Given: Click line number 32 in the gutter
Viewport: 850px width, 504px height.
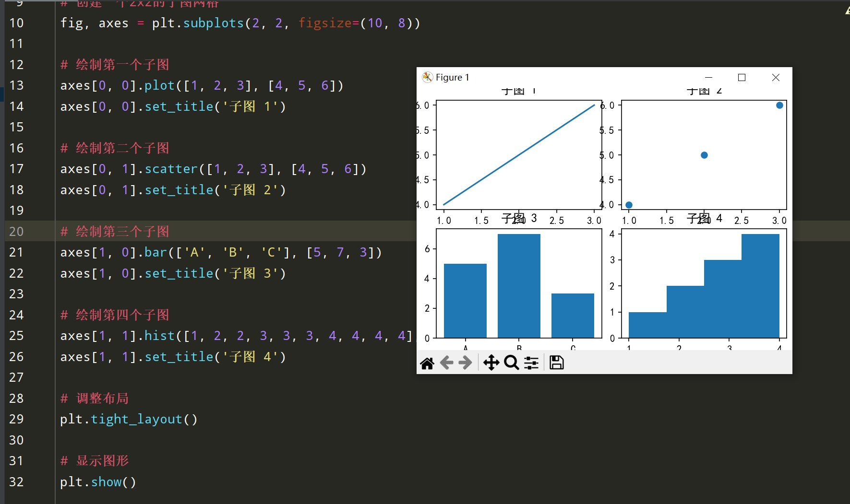Looking at the screenshot, I should pos(16,482).
